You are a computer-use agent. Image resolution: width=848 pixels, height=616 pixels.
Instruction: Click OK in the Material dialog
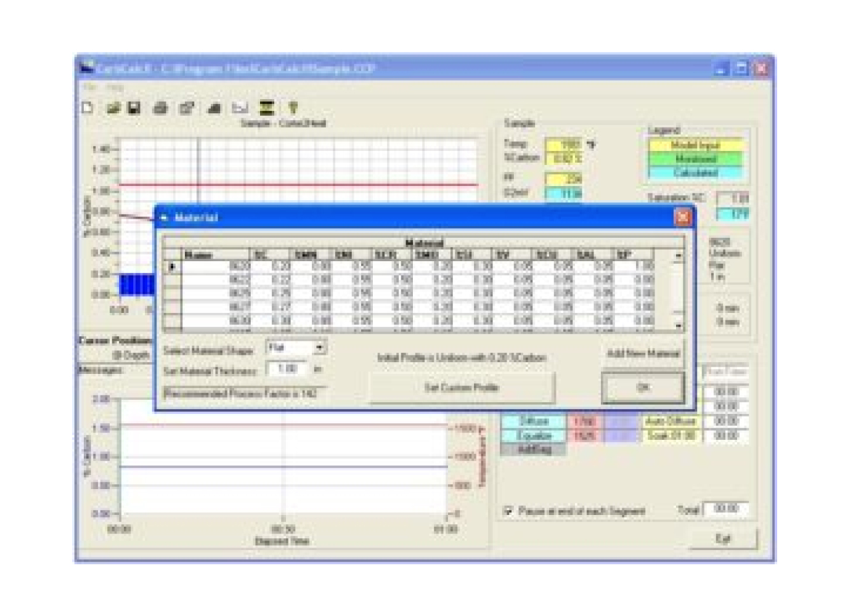pyautogui.click(x=643, y=387)
